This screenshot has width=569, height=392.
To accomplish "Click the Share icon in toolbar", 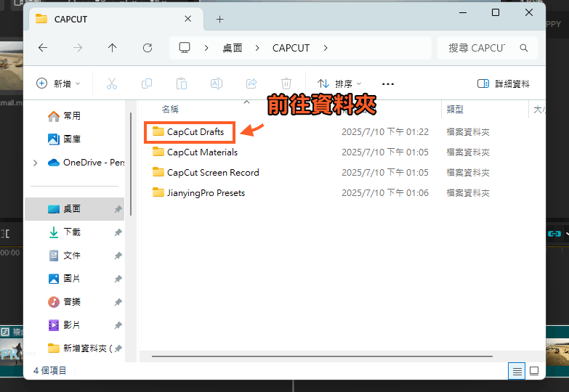I will tap(251, 83).
